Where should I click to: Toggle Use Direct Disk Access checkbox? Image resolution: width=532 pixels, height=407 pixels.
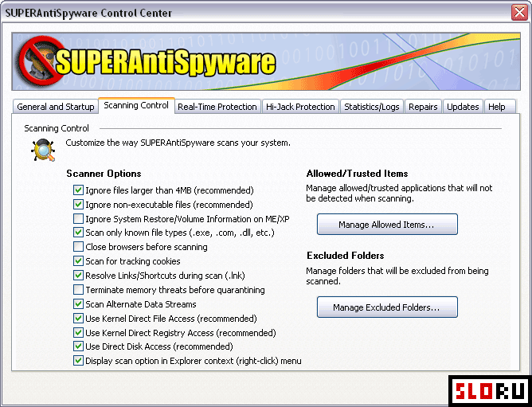[78, 346]
